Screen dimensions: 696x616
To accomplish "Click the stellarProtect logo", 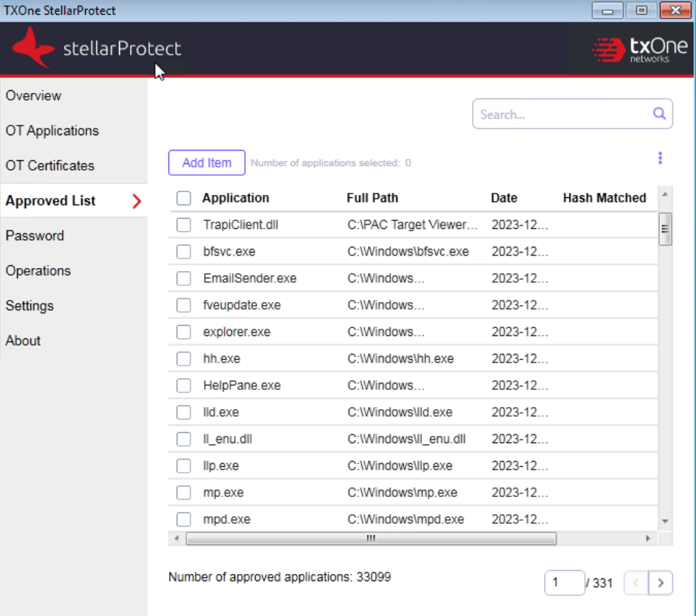I will click(x=97, y=49).
